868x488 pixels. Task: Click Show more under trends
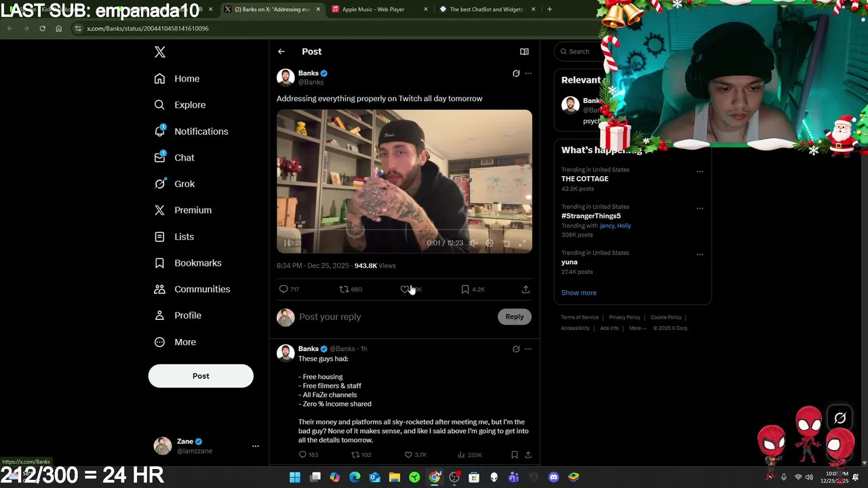coord(578,293)
